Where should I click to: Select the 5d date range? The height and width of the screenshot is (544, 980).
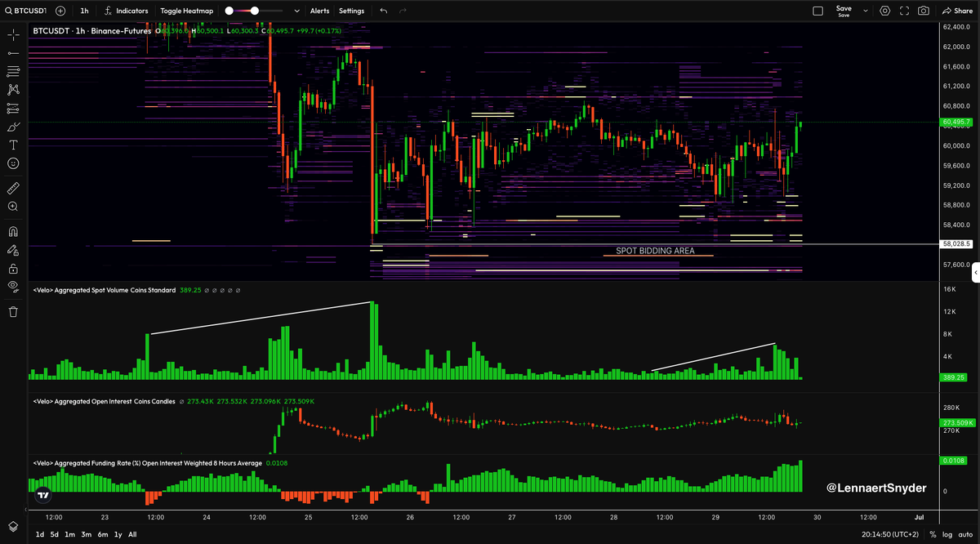[x=54, y=534]
